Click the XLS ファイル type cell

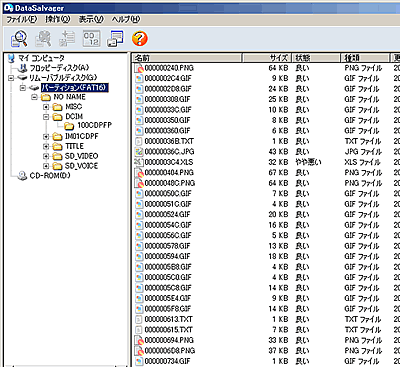(363, 162)
